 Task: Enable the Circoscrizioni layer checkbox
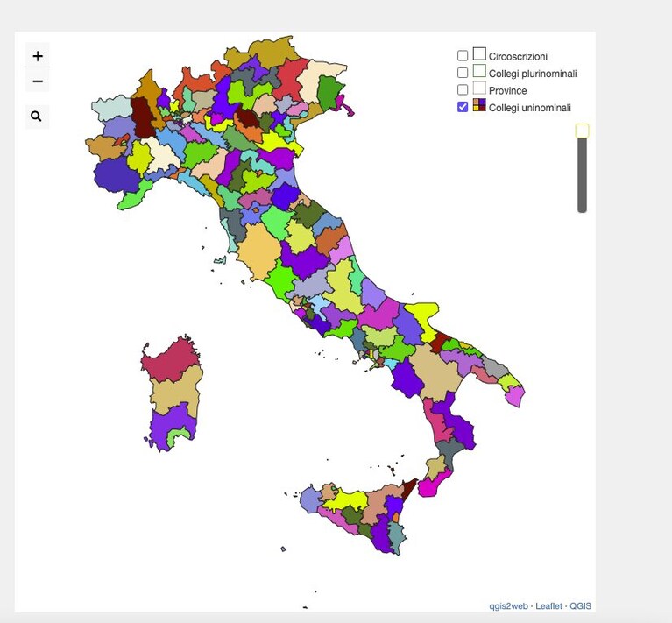point(463,56)
